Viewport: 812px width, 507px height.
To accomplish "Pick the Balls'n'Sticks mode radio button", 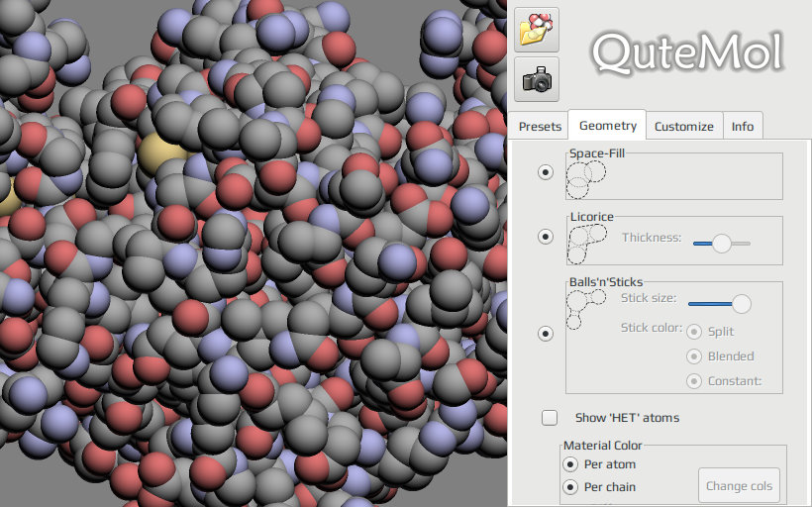I will tap(546, 334).
